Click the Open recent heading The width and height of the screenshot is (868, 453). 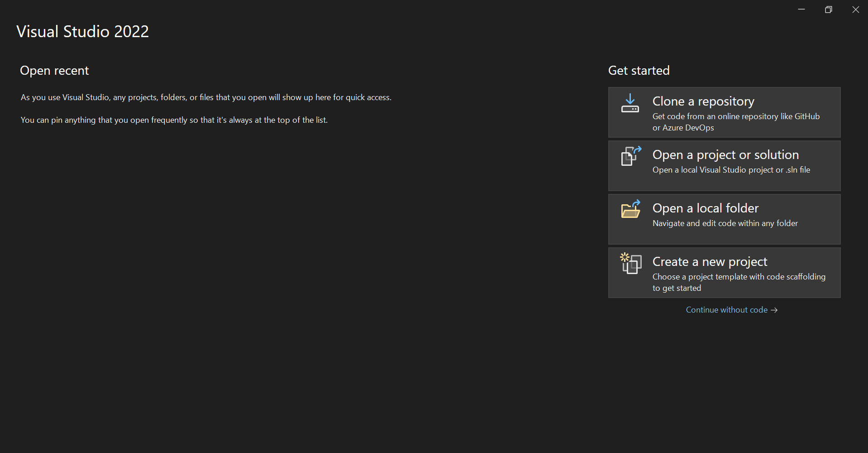(x=54, y=71)
